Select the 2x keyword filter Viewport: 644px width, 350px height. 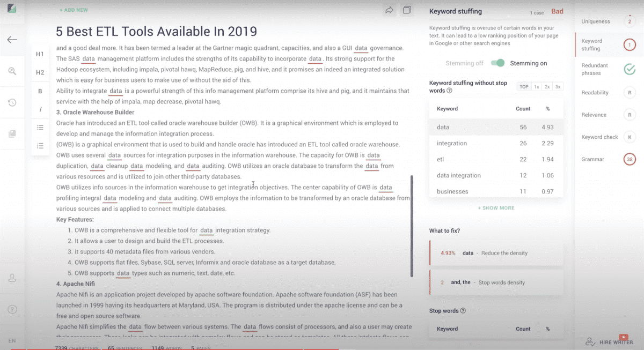coord(547,87)
